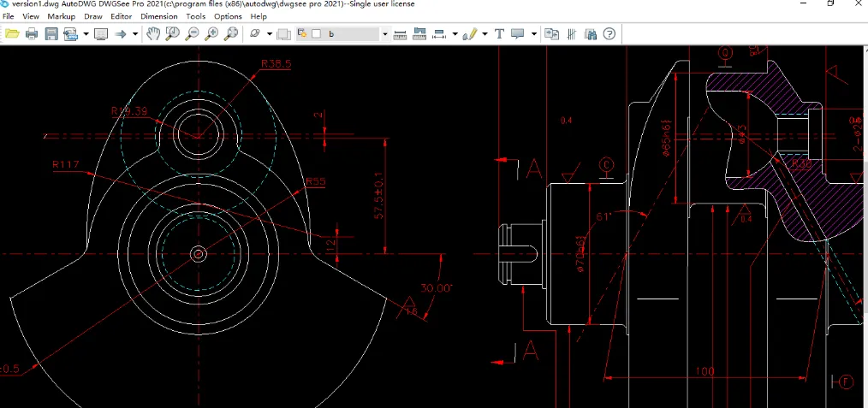Click the 57.5±0.1 vertical dimension
The width and height of the screenshot is (868, 408).
click(380, 198)
